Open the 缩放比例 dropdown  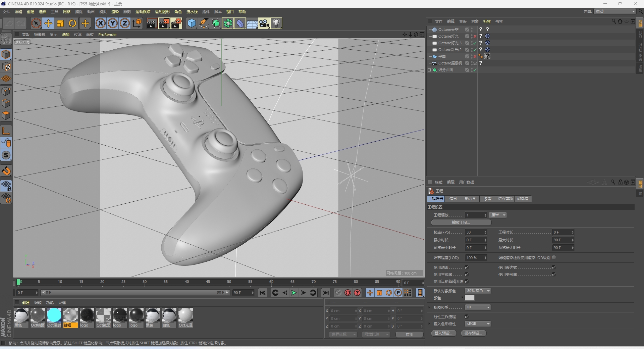coord(376,335)
